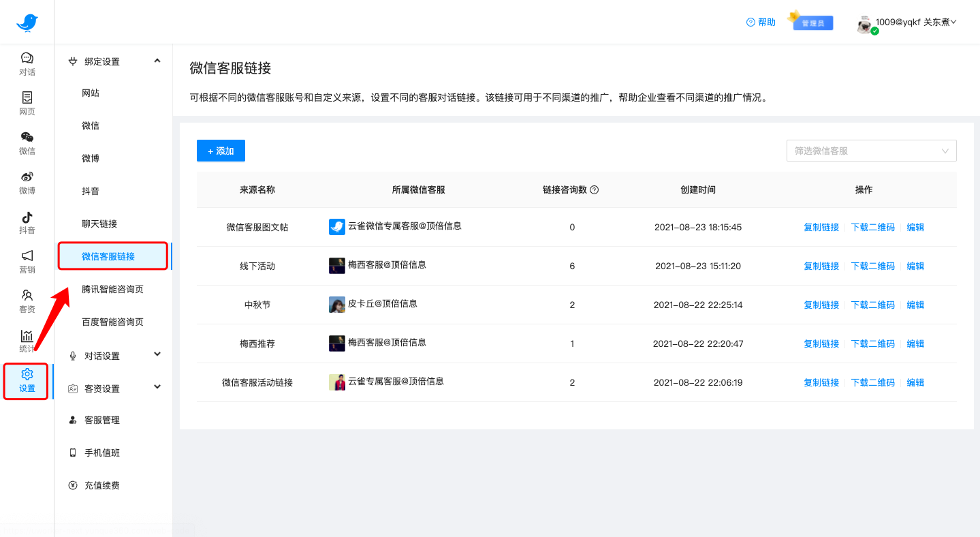Switch to the 微信 sidebar section
Screen dimensions: 980x537
pos(27,142)
